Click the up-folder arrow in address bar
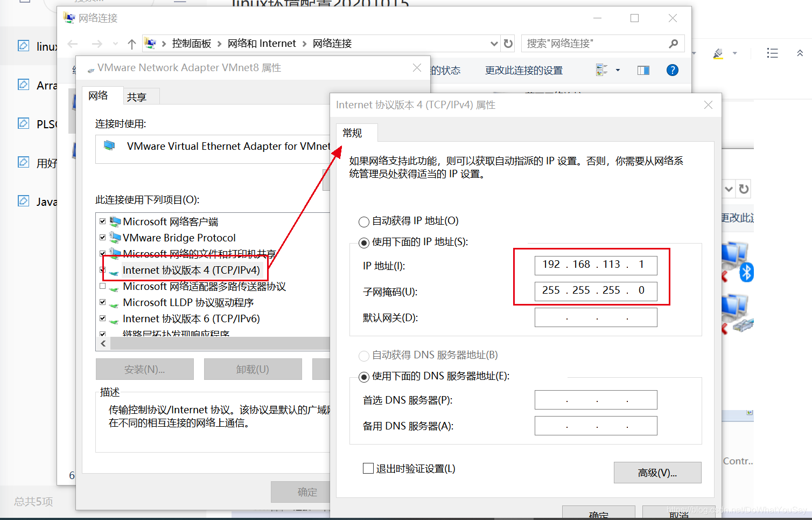Image resolution: width=812 pixels, height=520 pixels. click(132, 44)
